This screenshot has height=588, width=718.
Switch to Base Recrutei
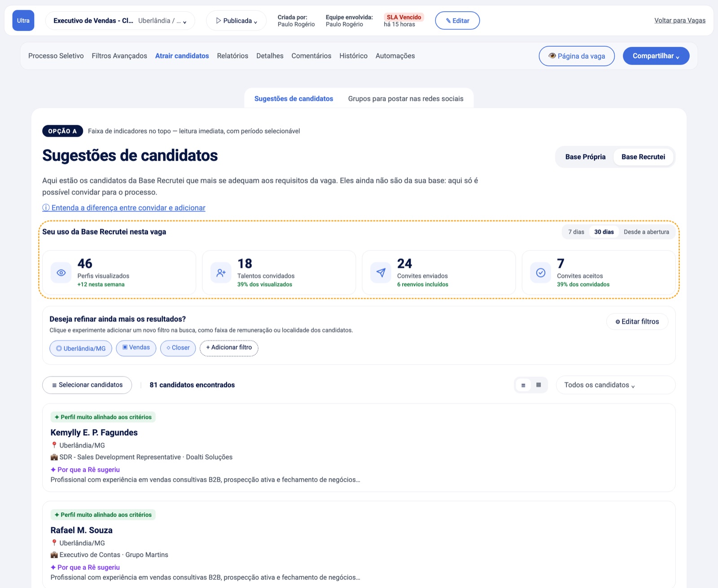pos(644,157)
